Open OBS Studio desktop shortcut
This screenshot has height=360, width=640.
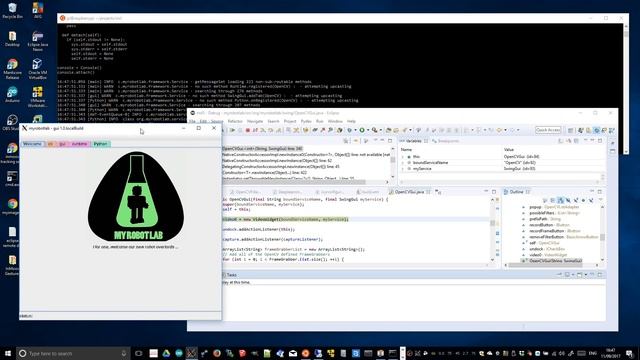pos(11,122)
